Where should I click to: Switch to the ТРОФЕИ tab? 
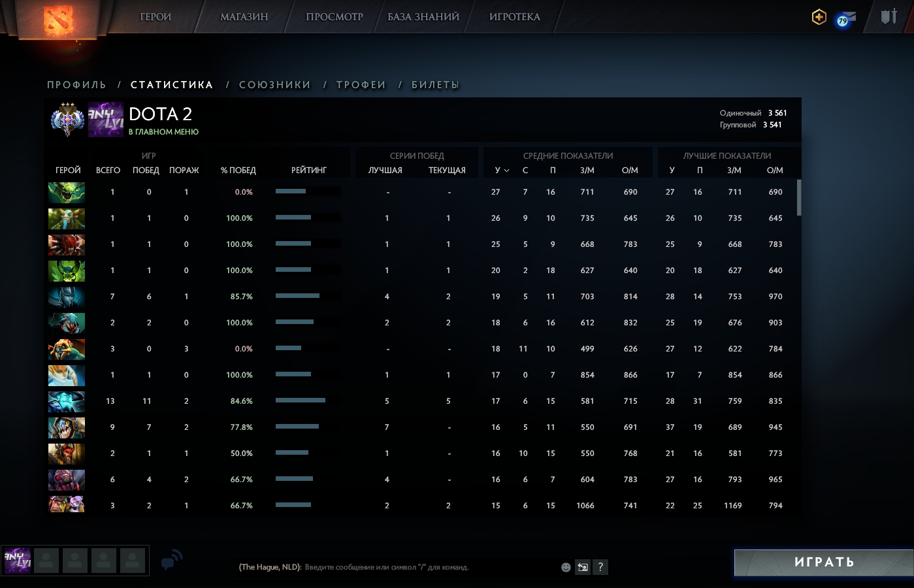tap(361, 85)
